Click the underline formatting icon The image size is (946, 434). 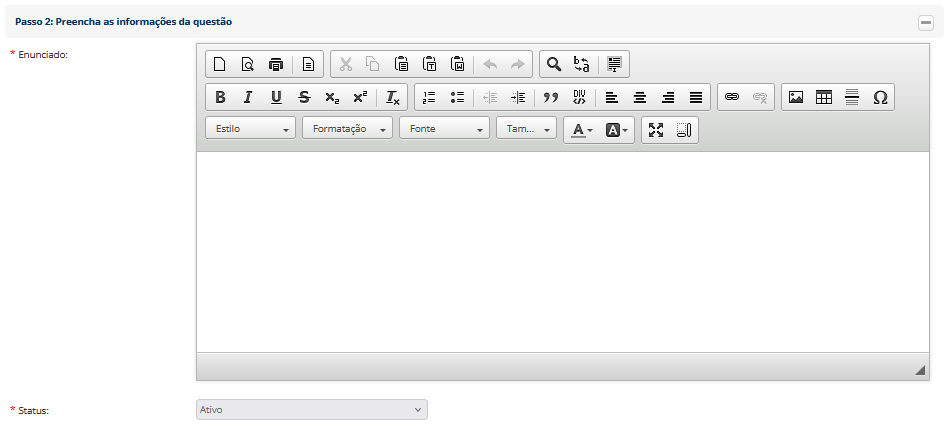(x=276, y=97)
